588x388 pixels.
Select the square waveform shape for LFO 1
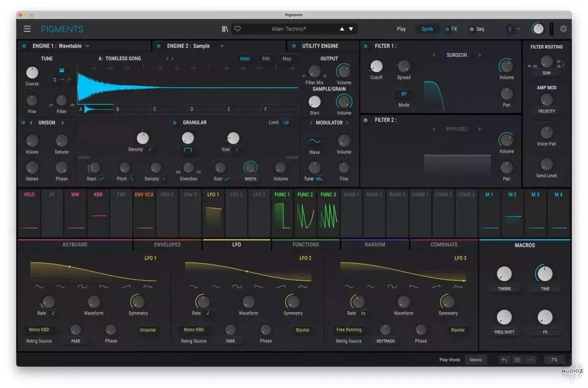coord(82,287)
